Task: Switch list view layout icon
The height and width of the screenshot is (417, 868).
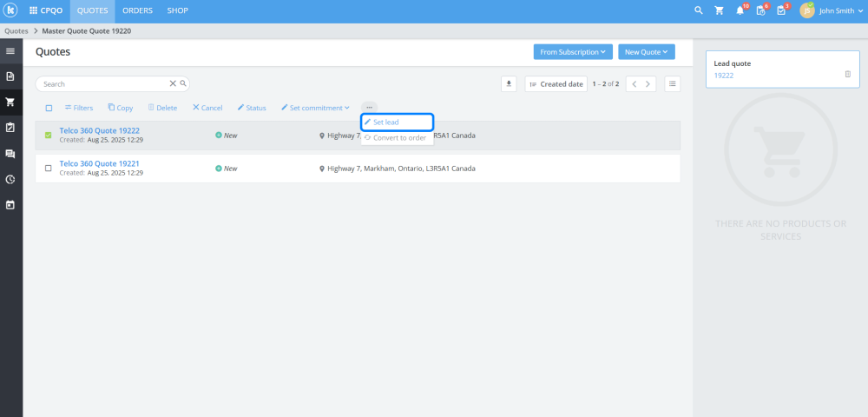Action: [673, 83]
